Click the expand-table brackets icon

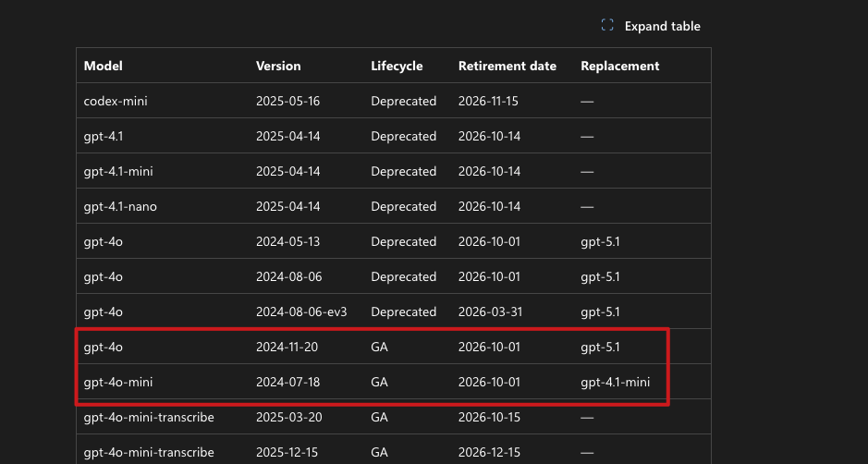pyautogui.click(x=607, y=25)
